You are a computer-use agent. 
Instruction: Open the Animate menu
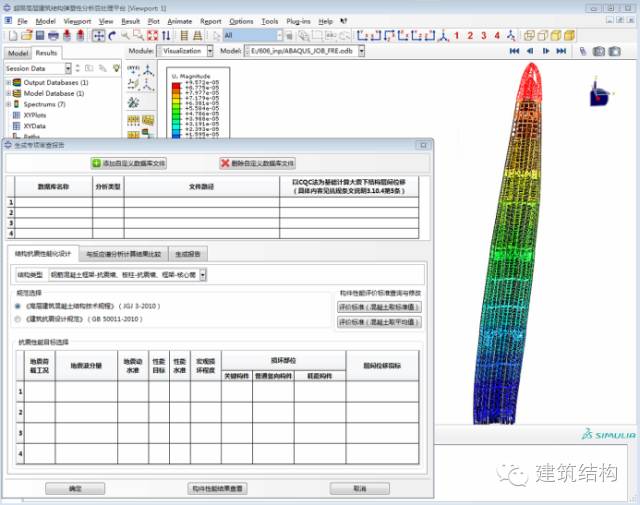[180, 21]
